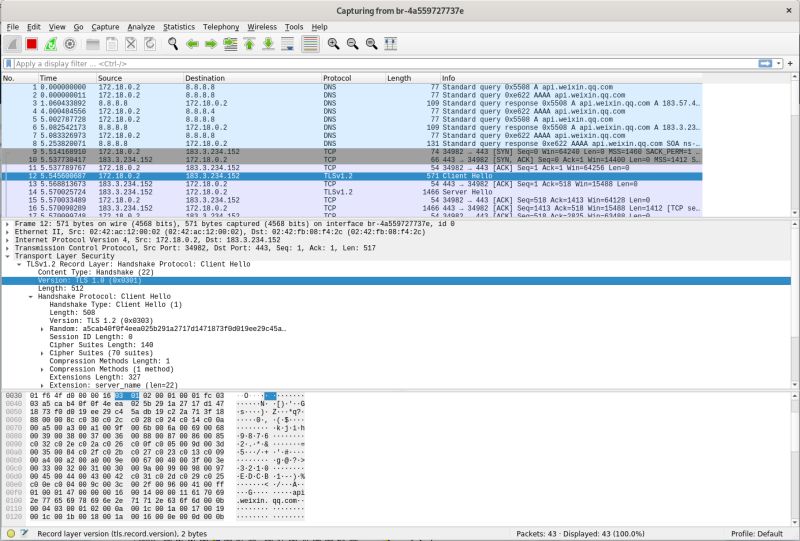Toggle packet list colorization rules
The image size is (800, 541).
pos(310,44)
